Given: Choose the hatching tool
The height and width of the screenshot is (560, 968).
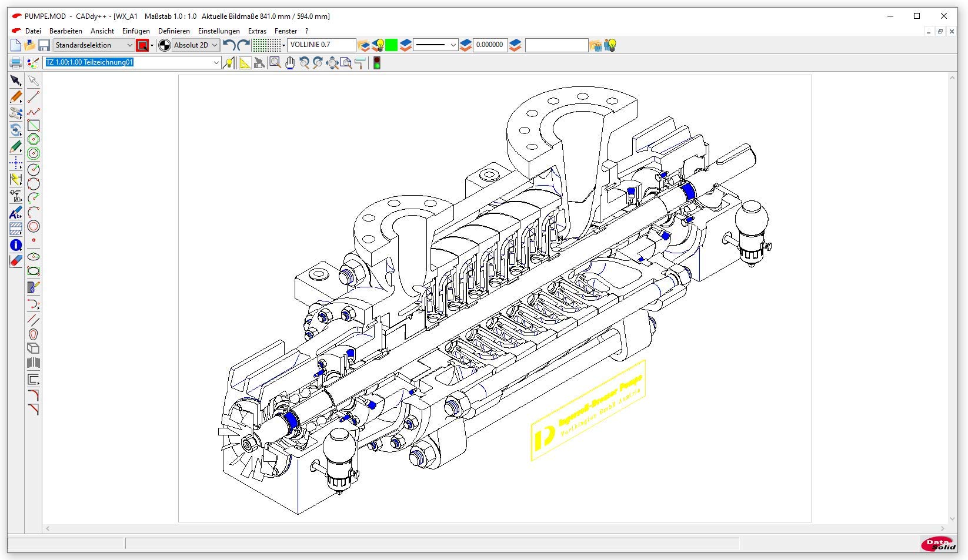Looking at the screenshot, I should [16, 229].
